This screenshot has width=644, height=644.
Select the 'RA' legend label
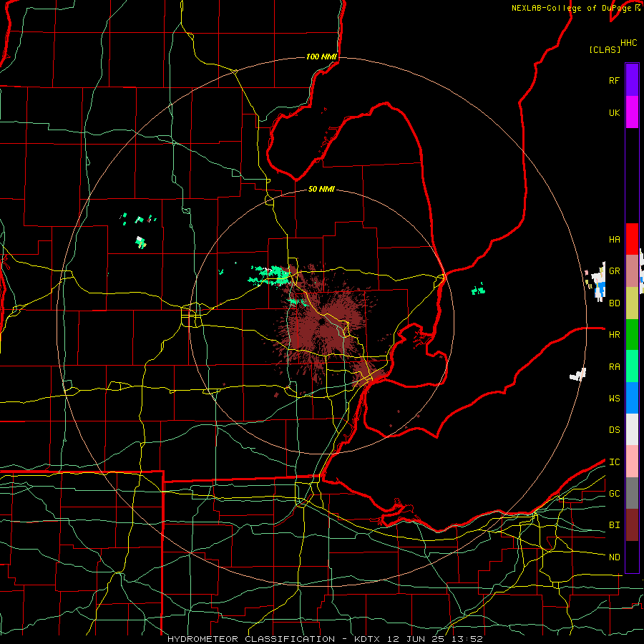[x=614, y=366]
